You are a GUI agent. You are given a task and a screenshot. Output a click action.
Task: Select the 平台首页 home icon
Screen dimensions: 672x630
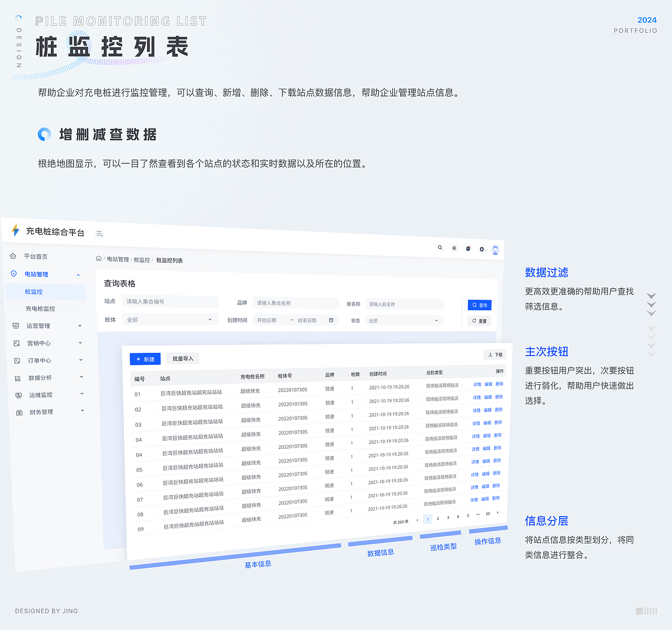point(13,256)
